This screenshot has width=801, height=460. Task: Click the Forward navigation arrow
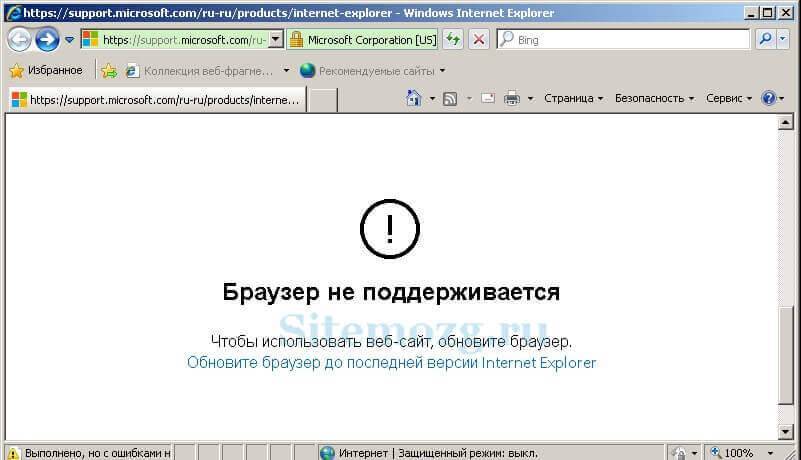coord(47,39)
